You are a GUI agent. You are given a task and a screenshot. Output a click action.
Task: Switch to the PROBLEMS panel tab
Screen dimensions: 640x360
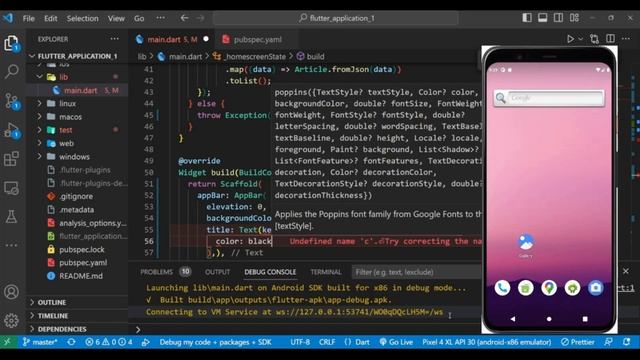pyautogui.click(x=156, y=272)
